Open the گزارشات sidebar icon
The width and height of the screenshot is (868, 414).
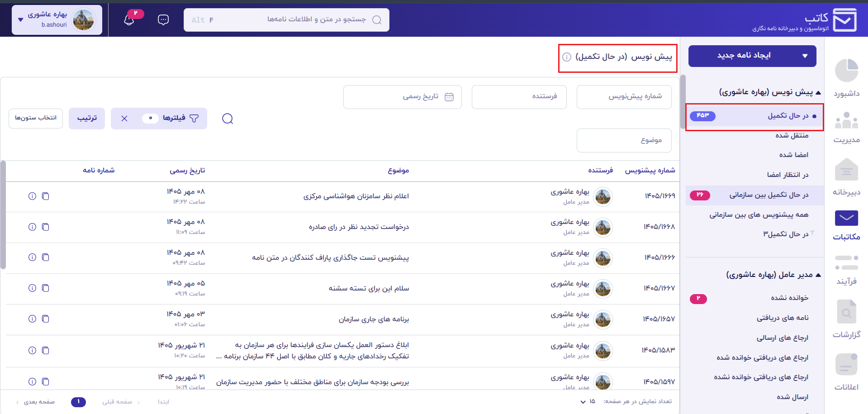tap(846, 311)
